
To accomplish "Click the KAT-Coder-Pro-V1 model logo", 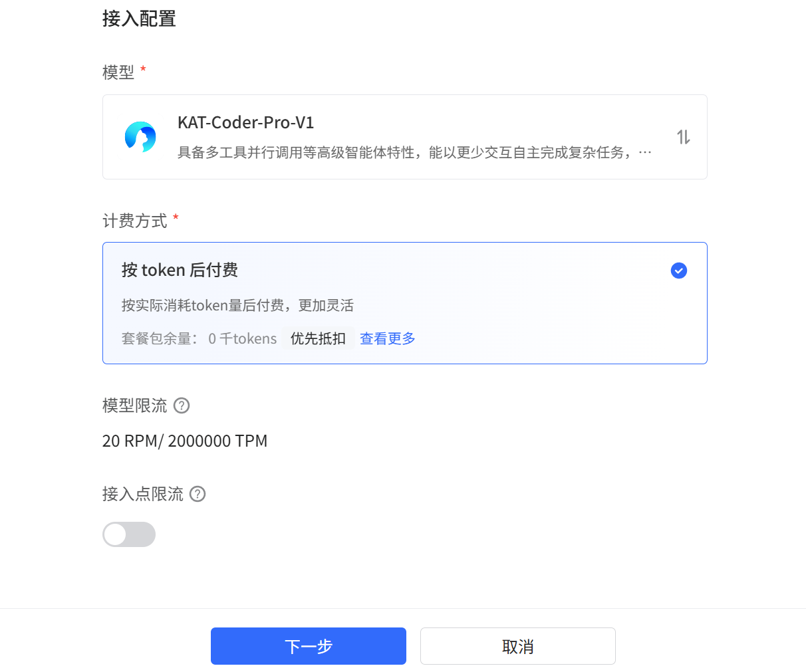I will point(140,136).
